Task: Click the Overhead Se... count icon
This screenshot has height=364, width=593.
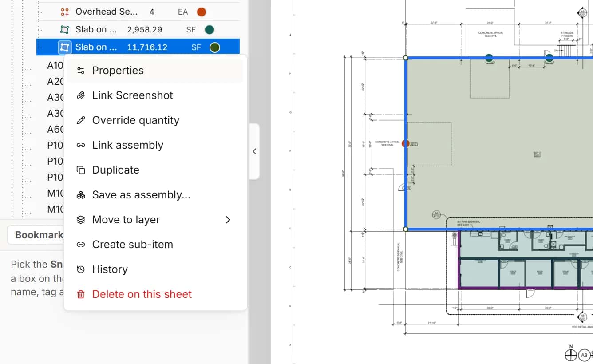Action: [x=65, y=12]
